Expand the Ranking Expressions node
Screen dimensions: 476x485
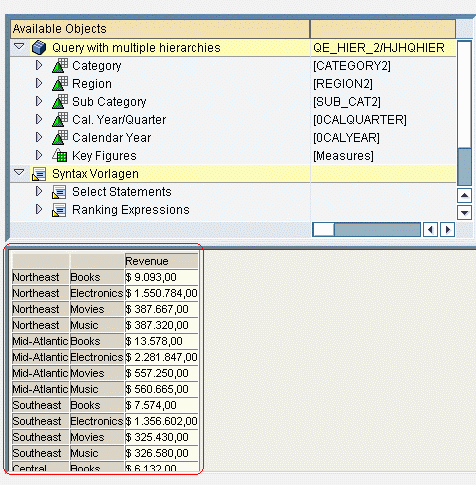tap(39, 209)
